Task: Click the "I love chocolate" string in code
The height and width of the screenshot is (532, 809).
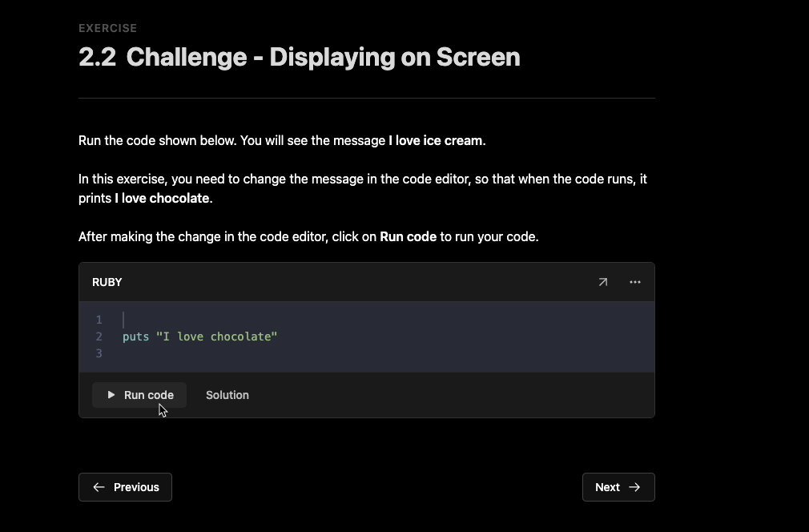Action: pos(217,337)
